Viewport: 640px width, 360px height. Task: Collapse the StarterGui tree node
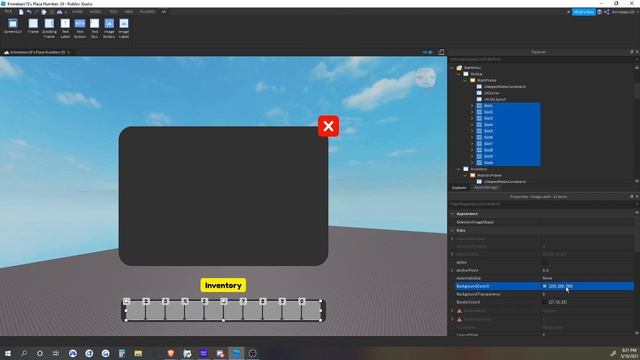pyautogui.click(x=452, y=68)
